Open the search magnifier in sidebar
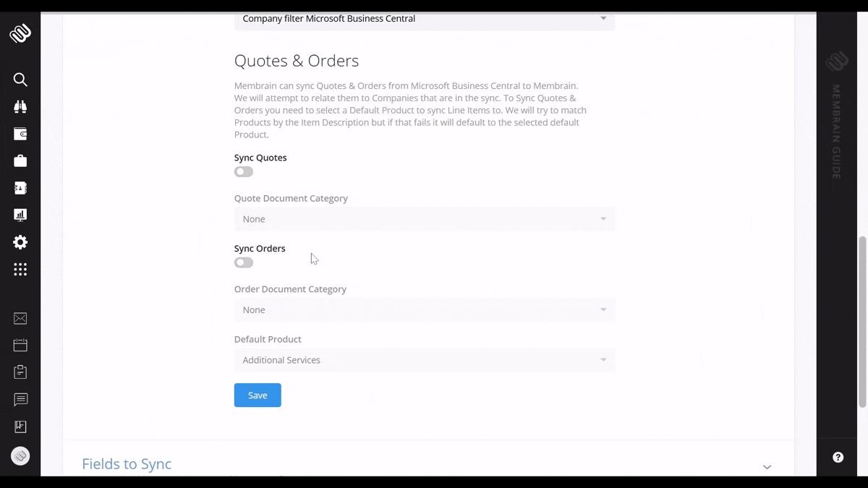The image size is (868, 488). coord(20,80)
